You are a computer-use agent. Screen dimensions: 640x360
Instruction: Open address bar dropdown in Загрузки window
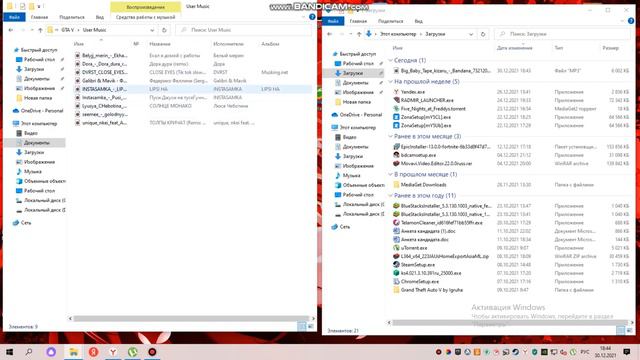(x=471, y=34)
